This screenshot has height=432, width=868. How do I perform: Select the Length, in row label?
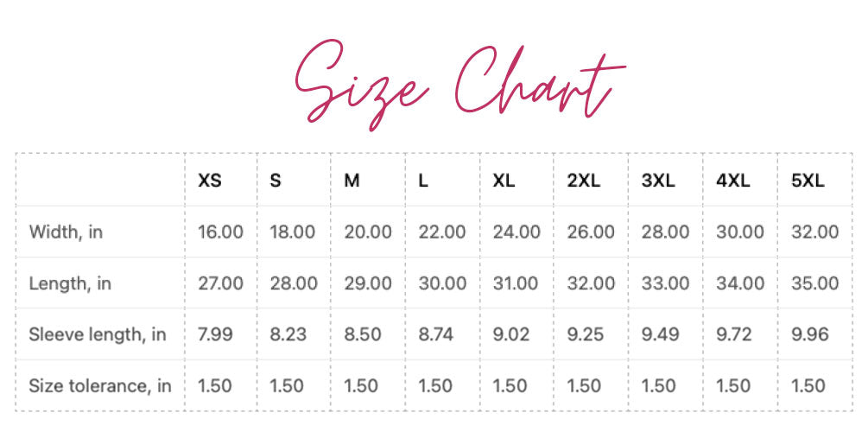tap(70, 283)
